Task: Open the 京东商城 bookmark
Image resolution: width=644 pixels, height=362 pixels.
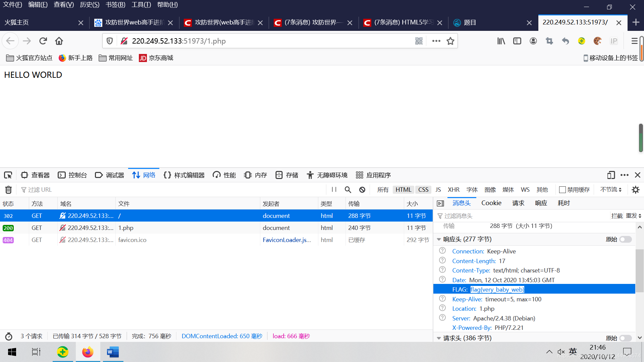Action: (x=156, y=58)
